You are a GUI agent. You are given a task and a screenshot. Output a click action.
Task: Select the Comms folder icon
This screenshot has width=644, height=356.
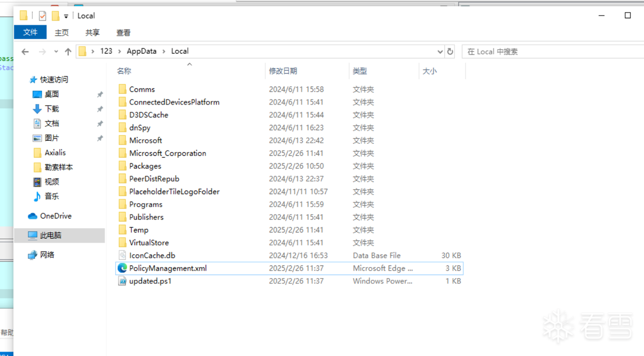[x=122, y=89]
